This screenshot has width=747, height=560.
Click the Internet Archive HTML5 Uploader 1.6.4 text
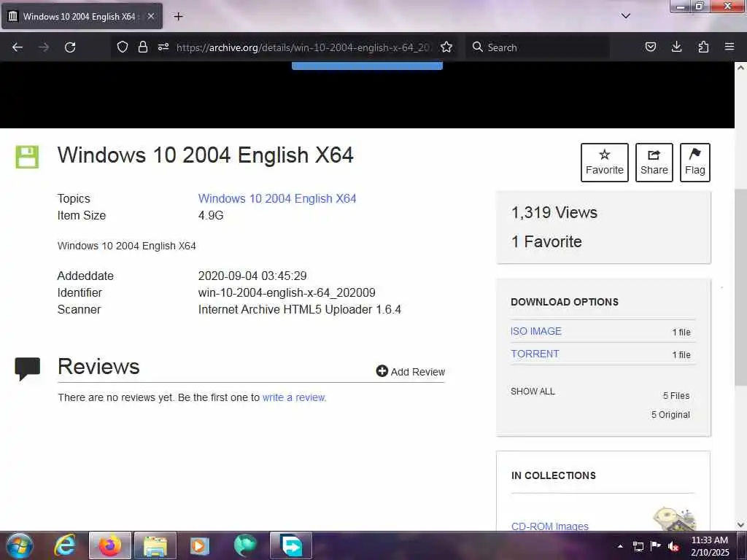tap(300, 309)
